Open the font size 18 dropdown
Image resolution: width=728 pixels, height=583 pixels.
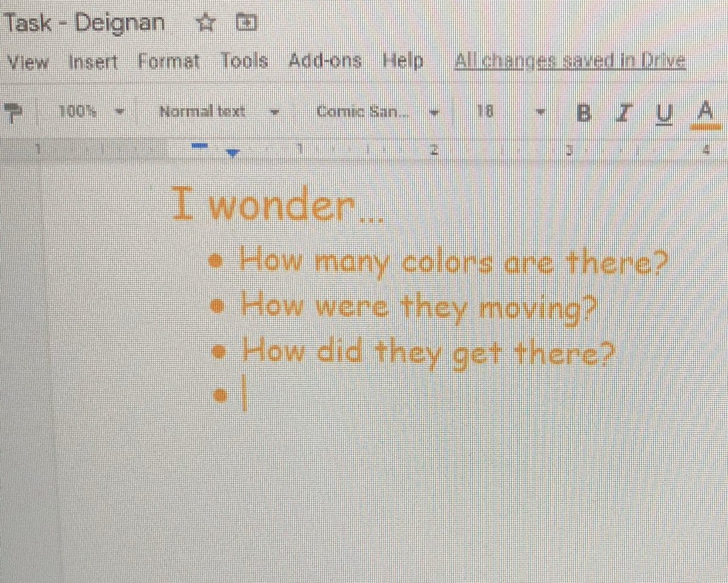click(512, 112)
